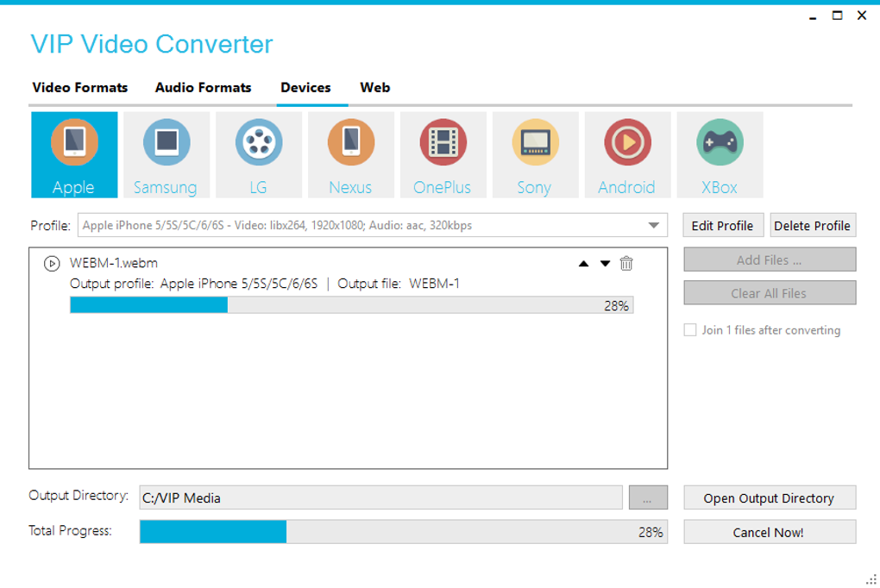880x588 pixels.
Task: Click the Output Directory path field
Action: [380, 497]
